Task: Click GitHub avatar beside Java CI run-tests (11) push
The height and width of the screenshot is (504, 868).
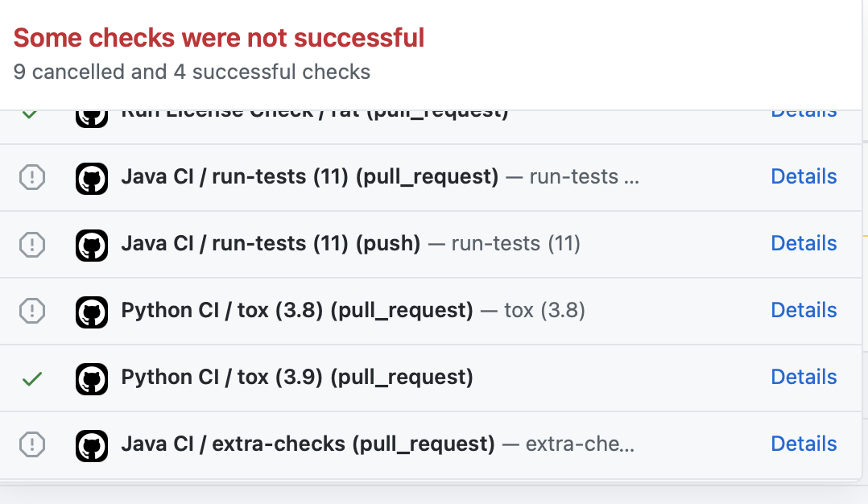Action: [92, 245]
